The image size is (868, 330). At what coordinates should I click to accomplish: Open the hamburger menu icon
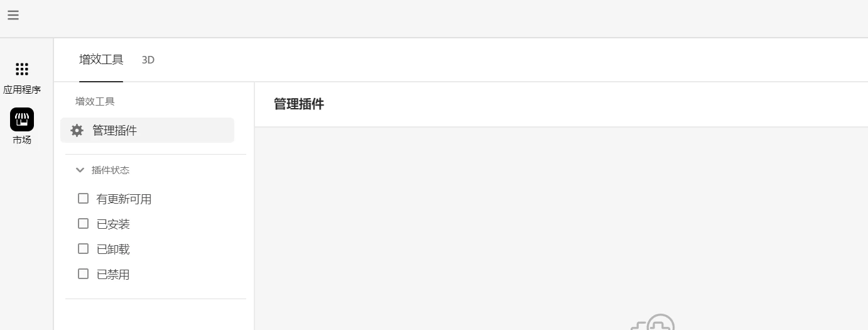tap(13, 15)
